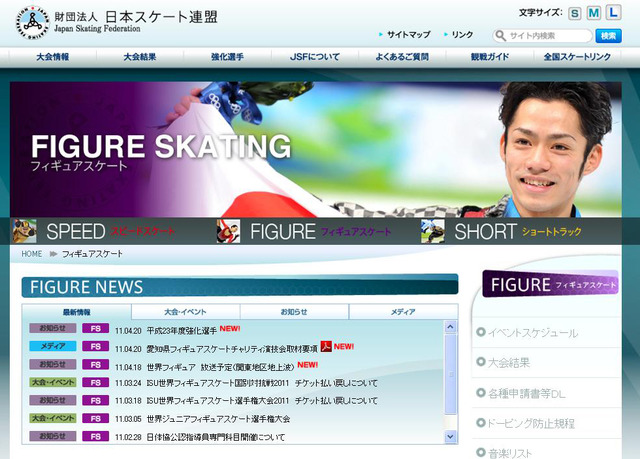Open news item 平成23年度強化選手
Viewport: 640px width, 459px height.
(182, 330)
